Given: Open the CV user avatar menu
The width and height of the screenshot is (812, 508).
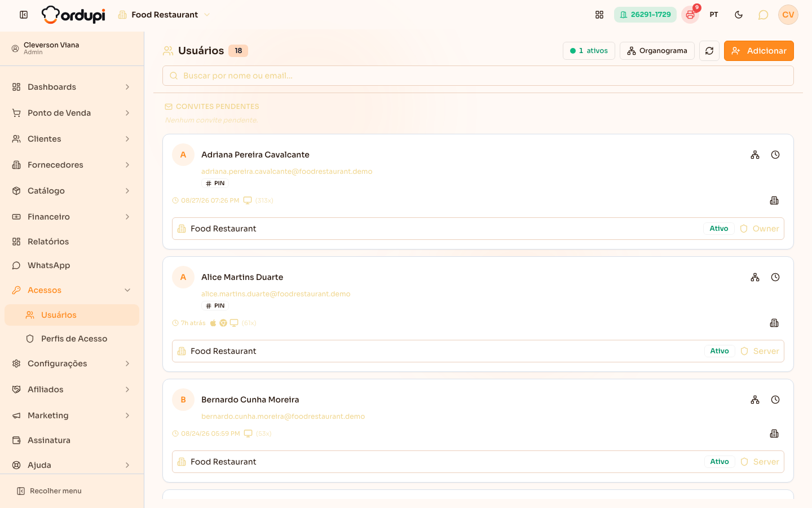Looking at the screenshot, I should point(788,15).
